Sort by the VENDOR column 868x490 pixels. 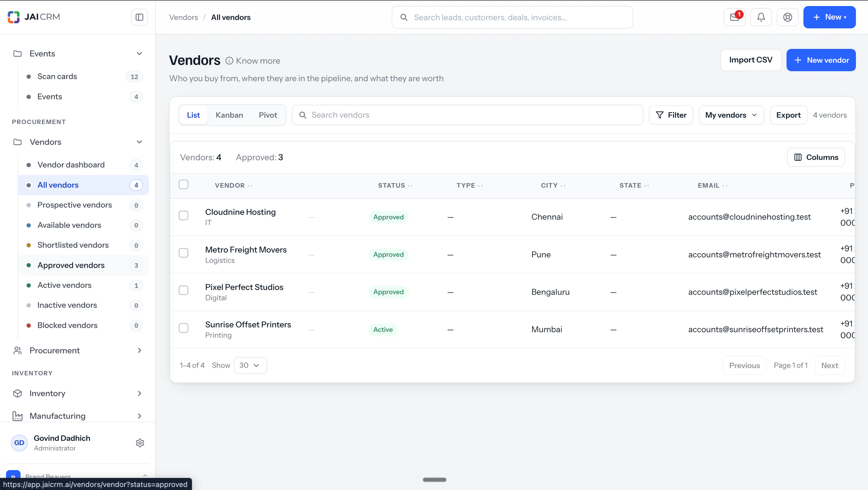(234, 186)
